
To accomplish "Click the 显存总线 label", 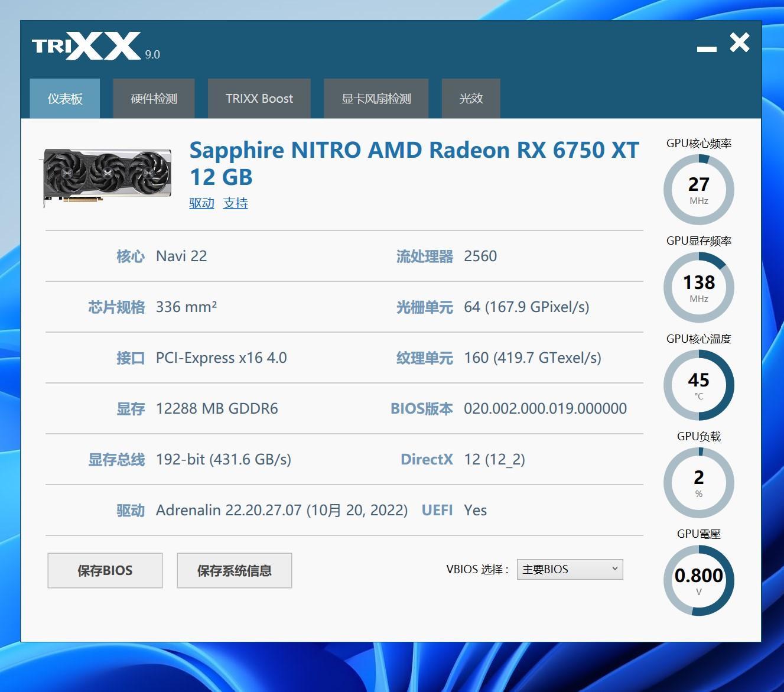I will coord(116,459).
